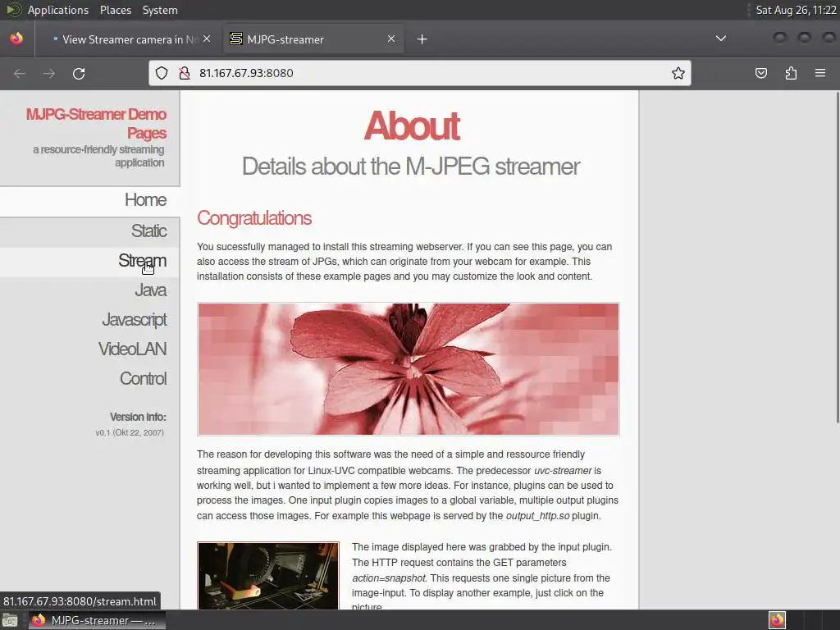Switch to View Streamer camera tab
840x630 pixels.
pyautogui.click(x=130, y=39)
